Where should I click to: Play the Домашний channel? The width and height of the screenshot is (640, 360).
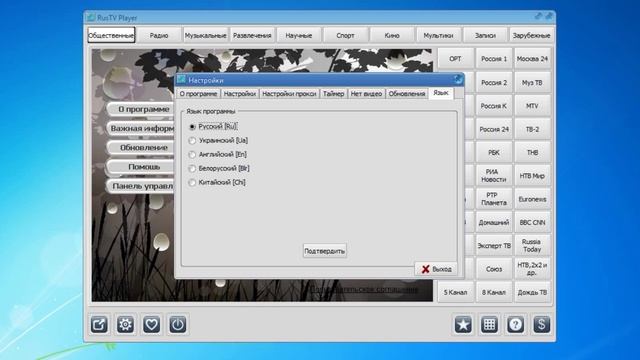[494, 222]
